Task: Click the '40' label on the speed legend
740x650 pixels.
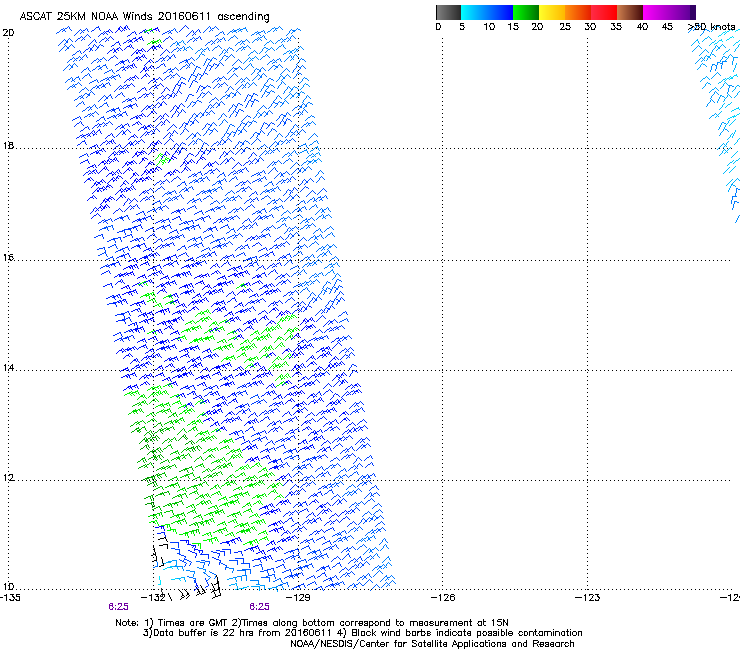Action: pos(642,27)
